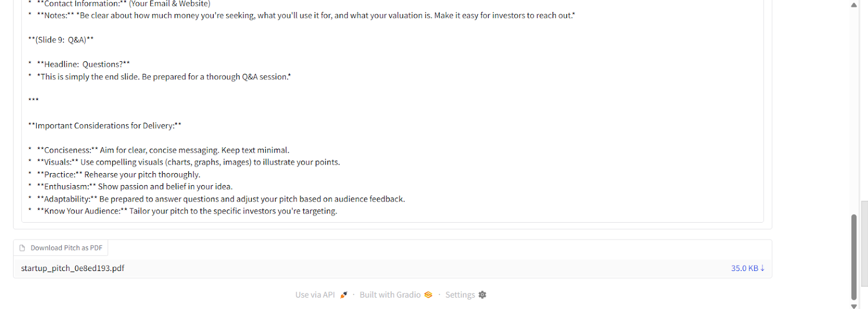Click the orange Gradio logo icon

[428, 295]
